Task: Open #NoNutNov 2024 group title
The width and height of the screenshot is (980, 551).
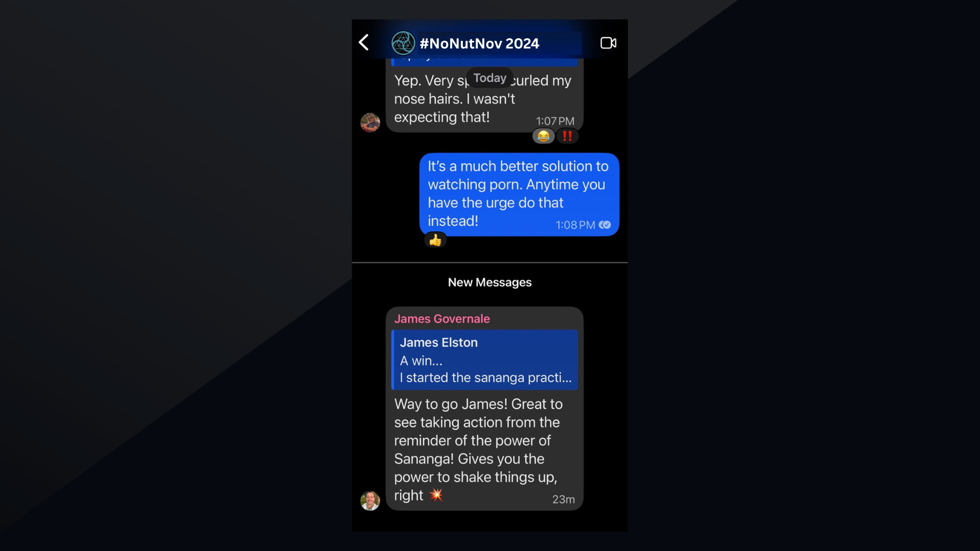Action: (479, 43)
